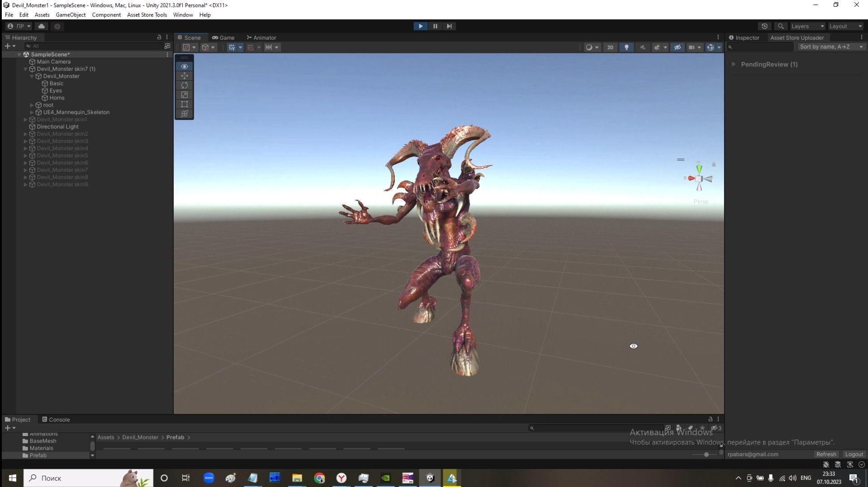Click the Logout button
Image resolution: width=868 pixels, height=487 pixels.
pos(854,454)
